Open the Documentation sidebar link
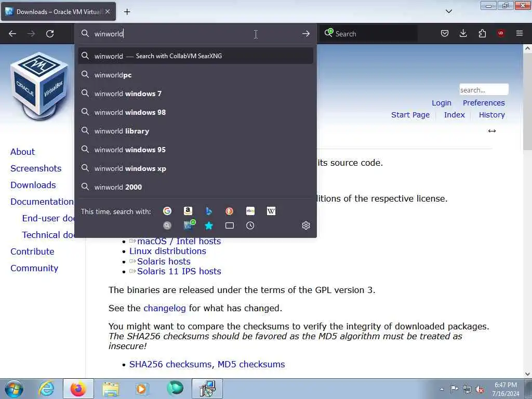 42,202
